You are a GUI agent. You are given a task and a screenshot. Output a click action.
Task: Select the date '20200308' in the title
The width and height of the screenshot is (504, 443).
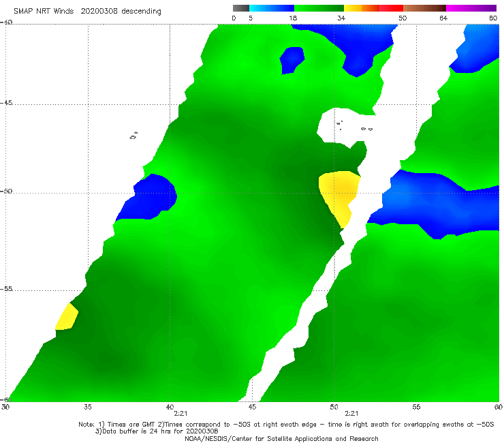(x=99, y=11)
